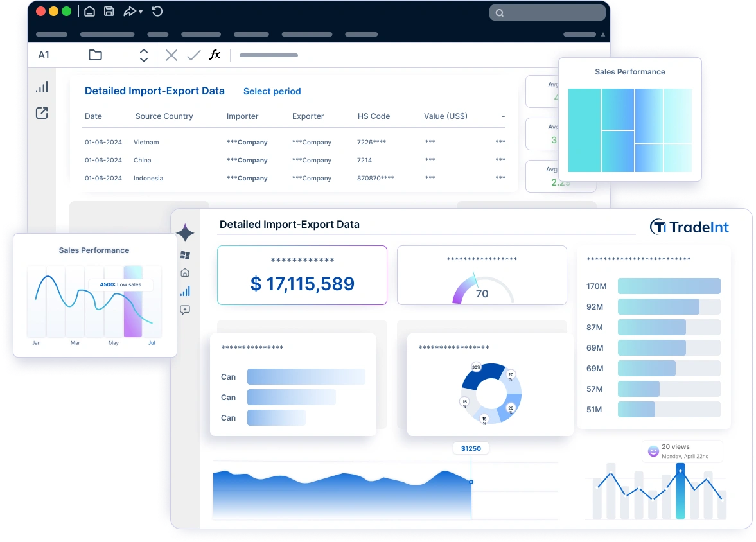The height and width of the screenshot is (542, 756).
Task: Click the home icon in title bar
Action: pyautogui.click(x=90, y=12)
